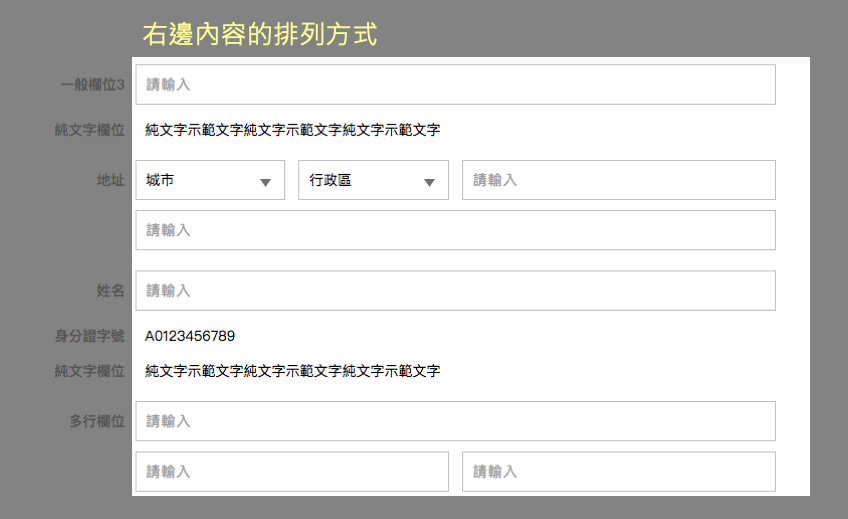
Task: Click the ID number text A0123456789
Action: click(x=190, y=336)
